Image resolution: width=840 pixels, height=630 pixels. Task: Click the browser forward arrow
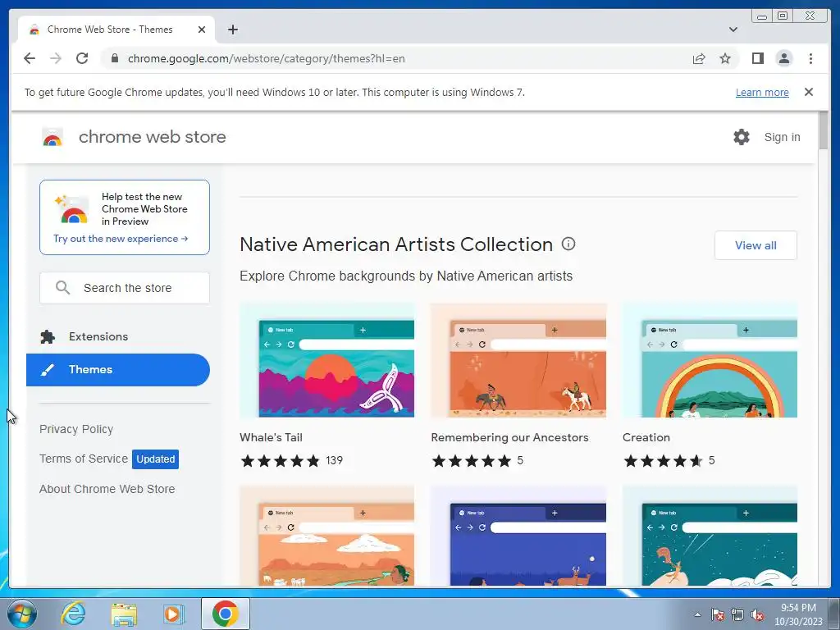point(56,58)
